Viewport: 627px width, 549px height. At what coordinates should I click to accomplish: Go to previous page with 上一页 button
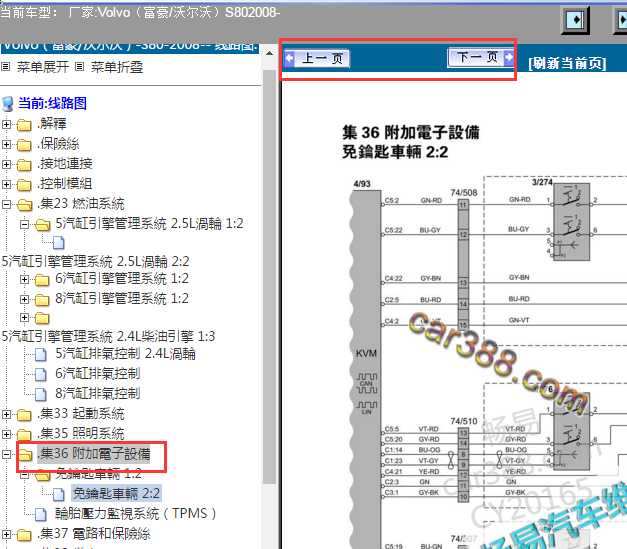pyautogui.click(x=317, y=59)
